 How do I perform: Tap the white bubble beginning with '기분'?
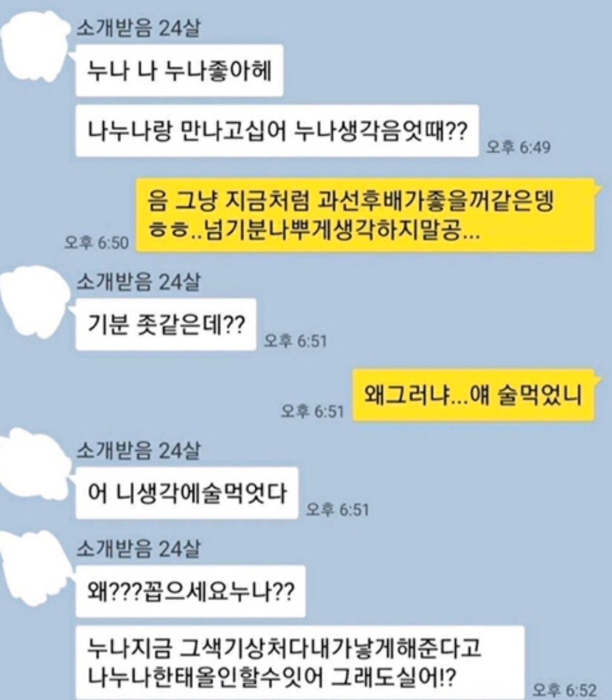(166, 324)
